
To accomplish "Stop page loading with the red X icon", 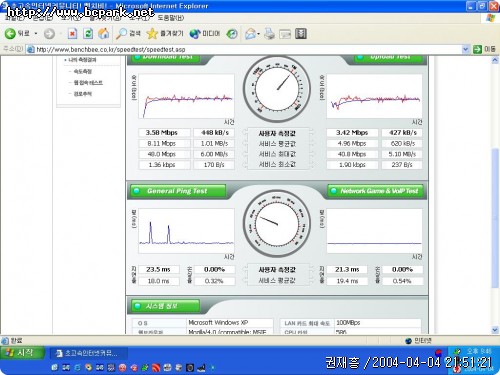I will coord(72,34).
